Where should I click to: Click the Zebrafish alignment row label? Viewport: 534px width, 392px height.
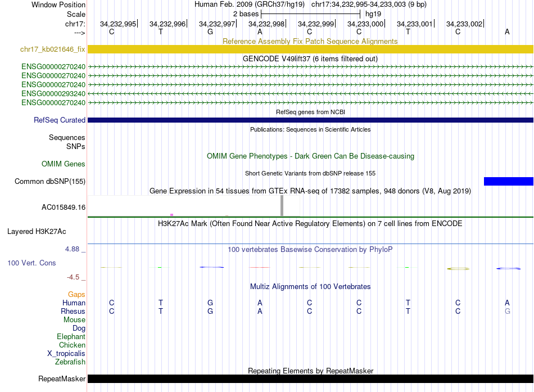coord(70,362)
